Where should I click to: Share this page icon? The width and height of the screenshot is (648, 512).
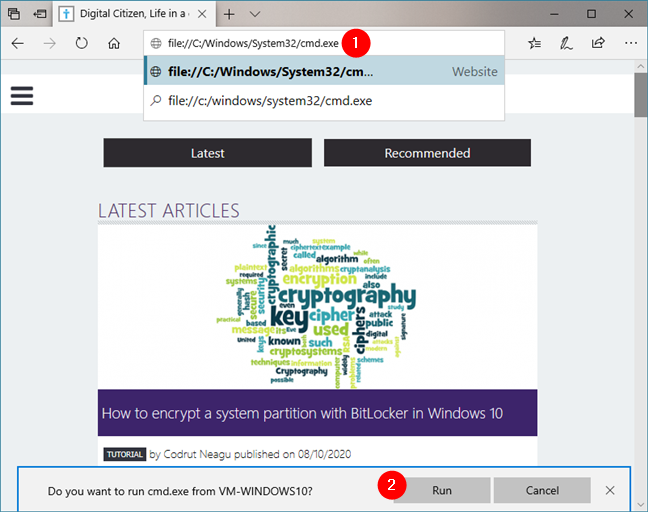(598, 43)
